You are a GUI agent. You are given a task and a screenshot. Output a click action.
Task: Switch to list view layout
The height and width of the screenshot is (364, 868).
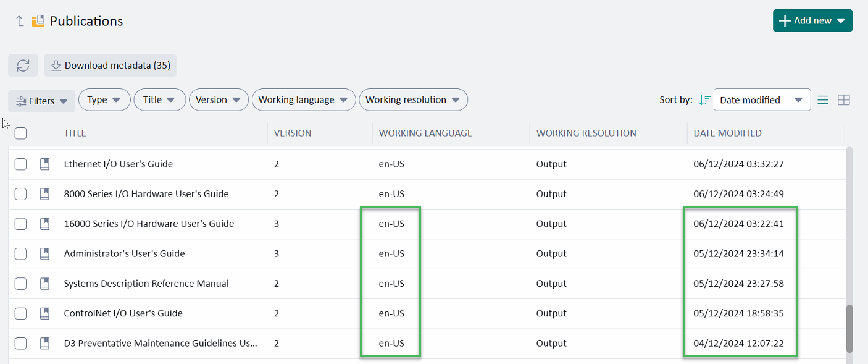pyautogui.click(x=823, y=100)
